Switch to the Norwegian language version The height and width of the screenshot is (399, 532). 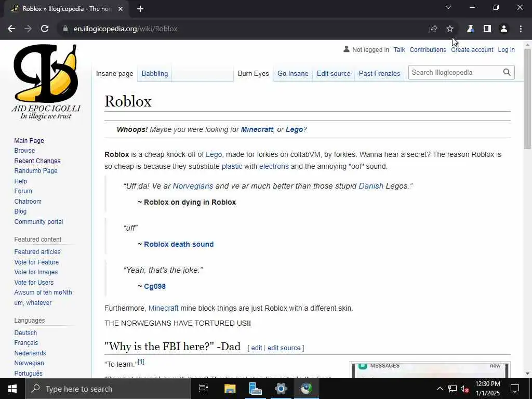[x=29, y=363]
